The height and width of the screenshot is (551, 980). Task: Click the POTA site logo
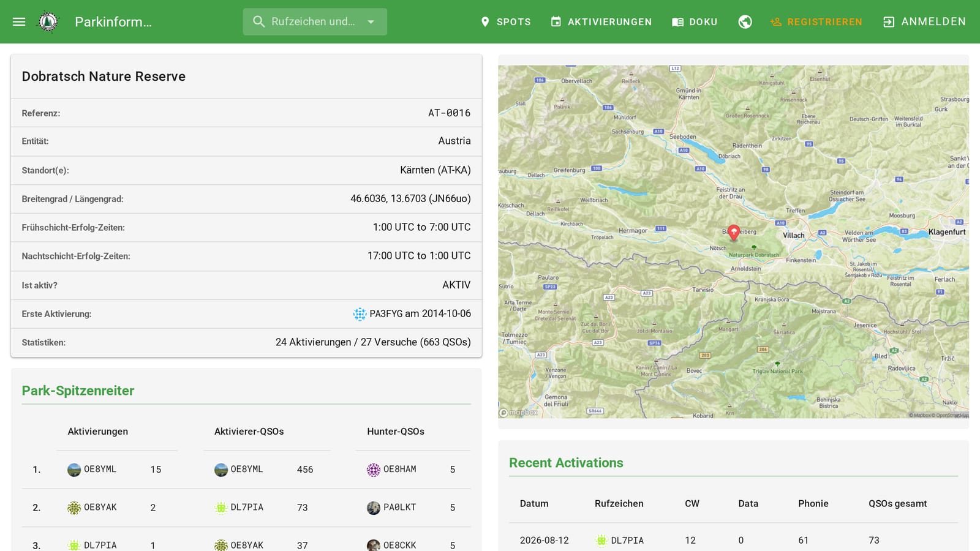(x=48, y=21)
